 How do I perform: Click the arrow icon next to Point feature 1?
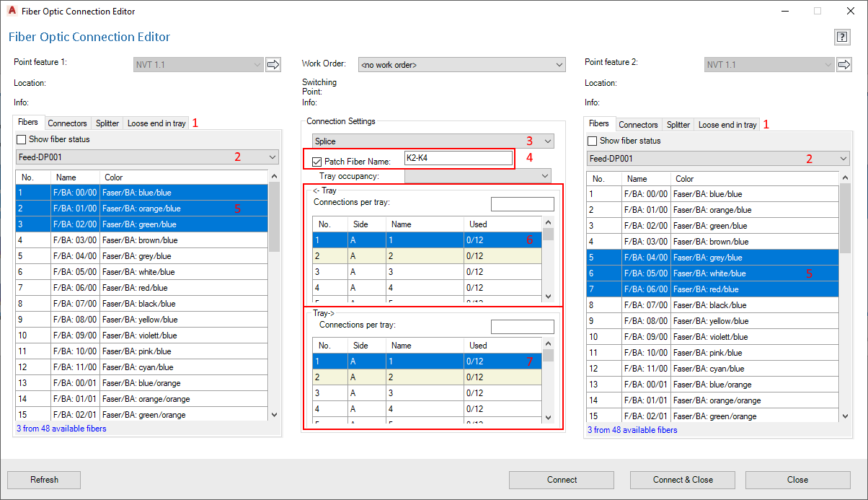point(273,65)
